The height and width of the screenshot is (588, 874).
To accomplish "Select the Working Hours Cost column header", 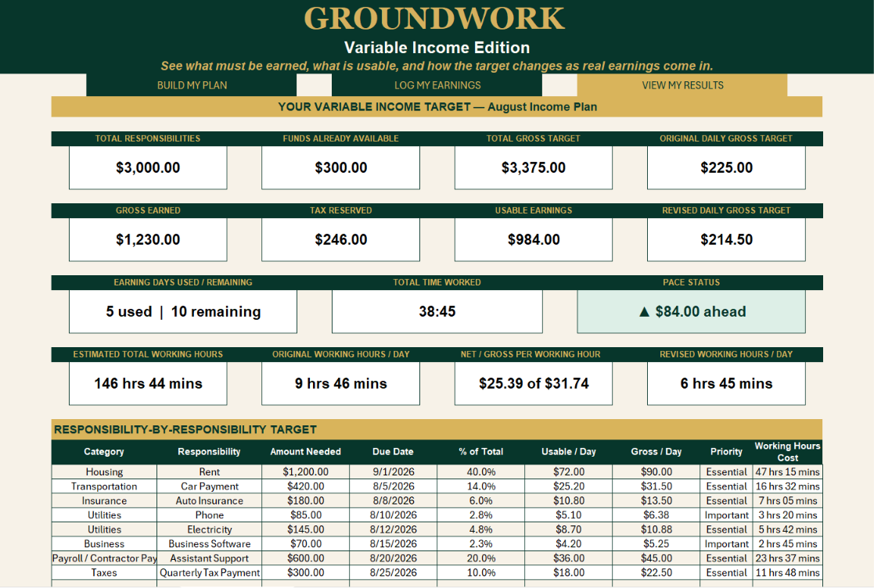I will (x=788, y=452).
